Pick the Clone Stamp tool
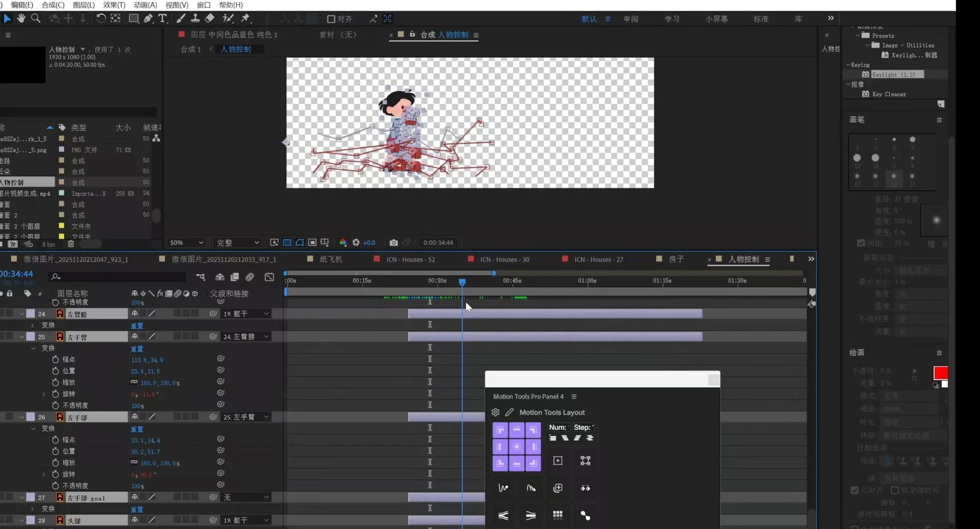The image size is (980, 529). coord(195,18)
